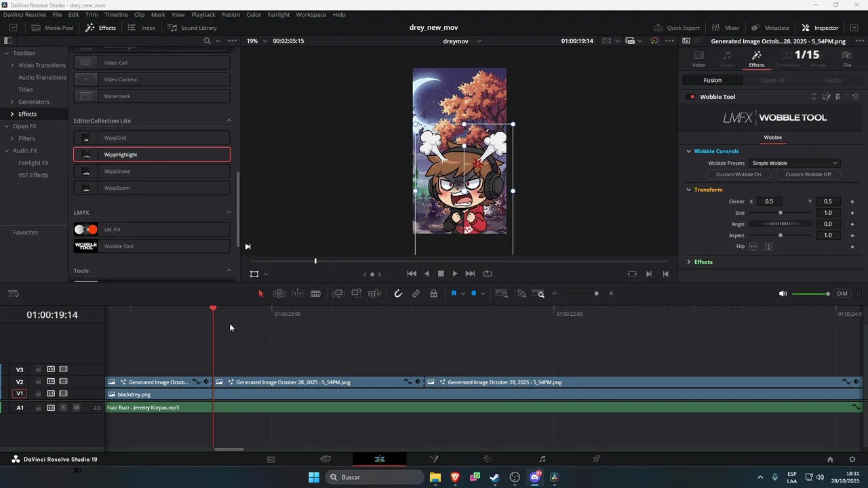Open the flag color dropdown arrow

(462, 293)
